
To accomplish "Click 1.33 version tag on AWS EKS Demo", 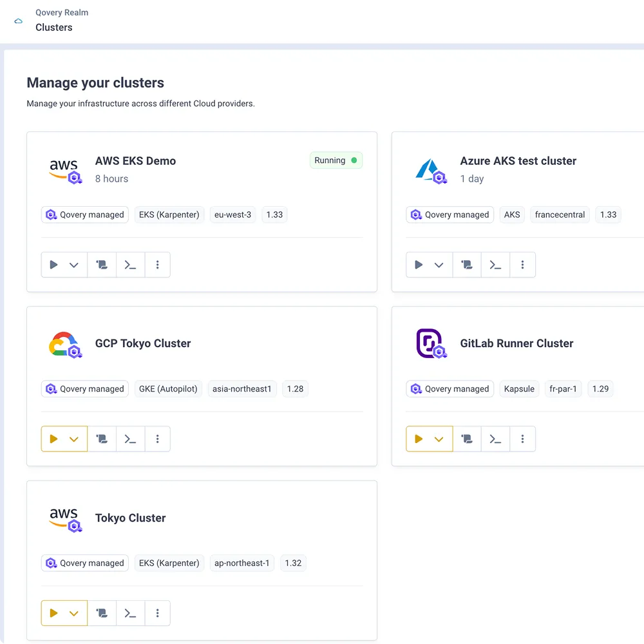I will tap(274, 215).
